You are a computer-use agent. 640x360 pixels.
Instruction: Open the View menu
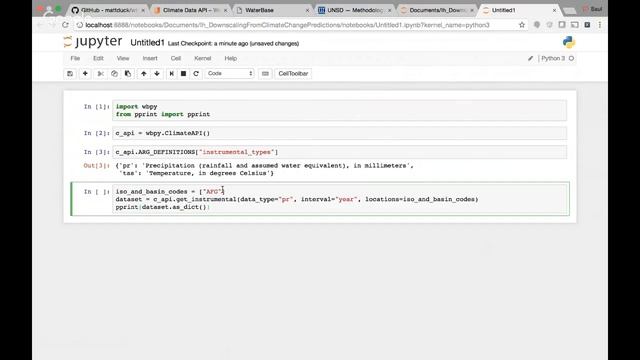123,58
